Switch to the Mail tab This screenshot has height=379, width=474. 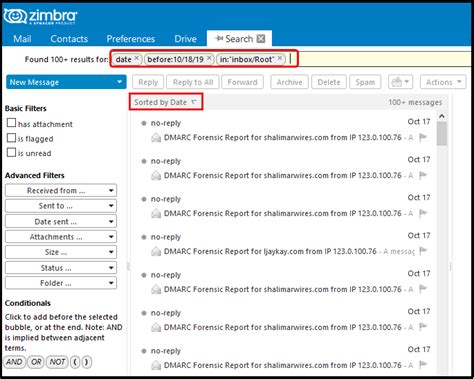22,39
